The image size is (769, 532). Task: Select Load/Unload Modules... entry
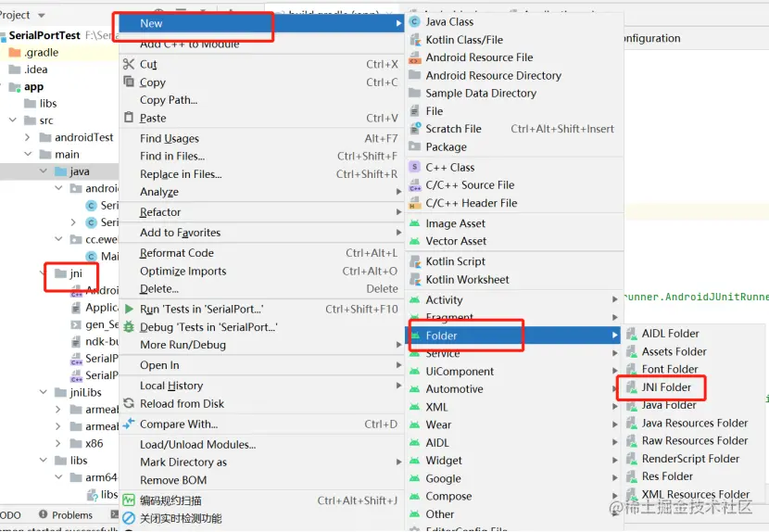click(x=261, y=444)
